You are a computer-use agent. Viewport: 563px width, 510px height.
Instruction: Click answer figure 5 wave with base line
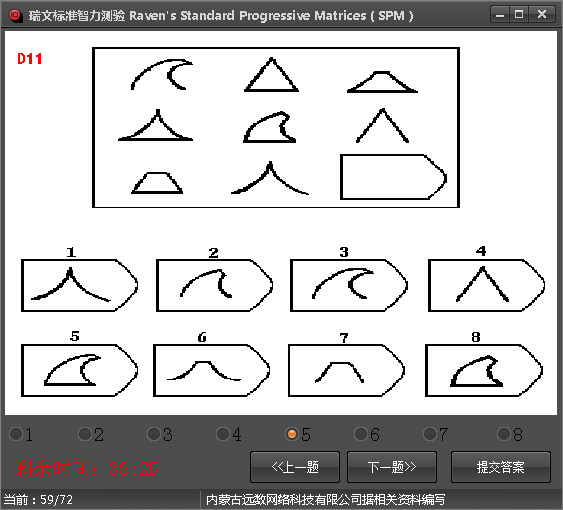[x=79, y=370]
